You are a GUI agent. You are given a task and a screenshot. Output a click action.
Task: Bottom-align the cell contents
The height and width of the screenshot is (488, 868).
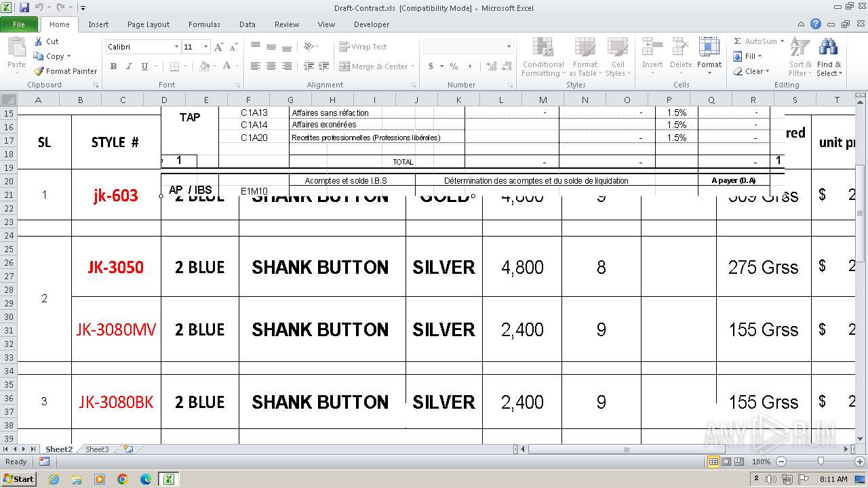pyautogui.click(x=287, y=47)
